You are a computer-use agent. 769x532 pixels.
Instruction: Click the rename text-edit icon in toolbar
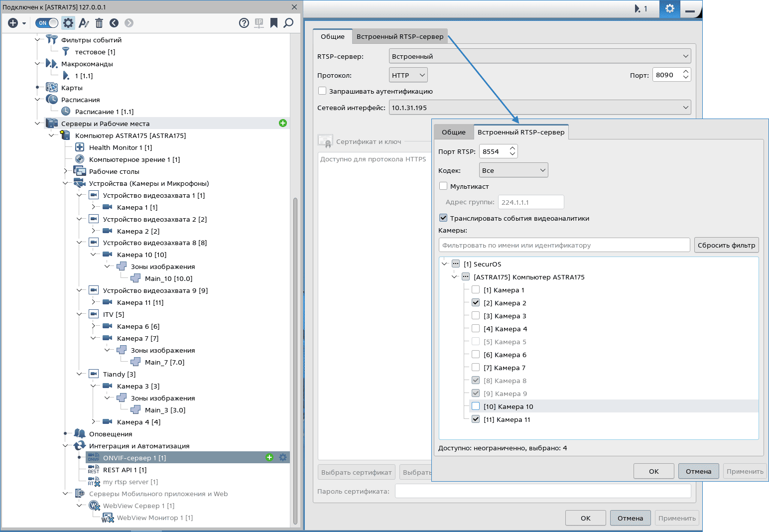[84, 23]
